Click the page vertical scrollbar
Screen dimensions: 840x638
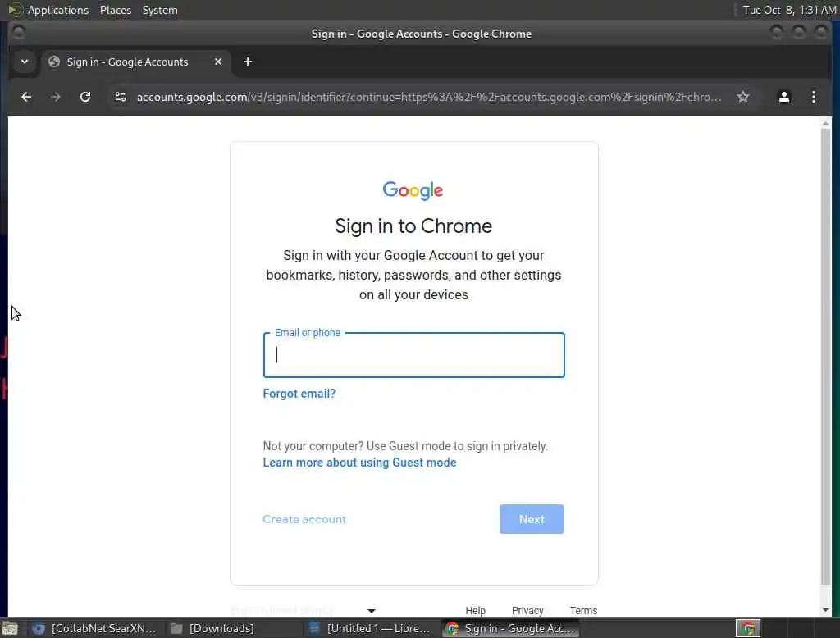pos(825,356)
